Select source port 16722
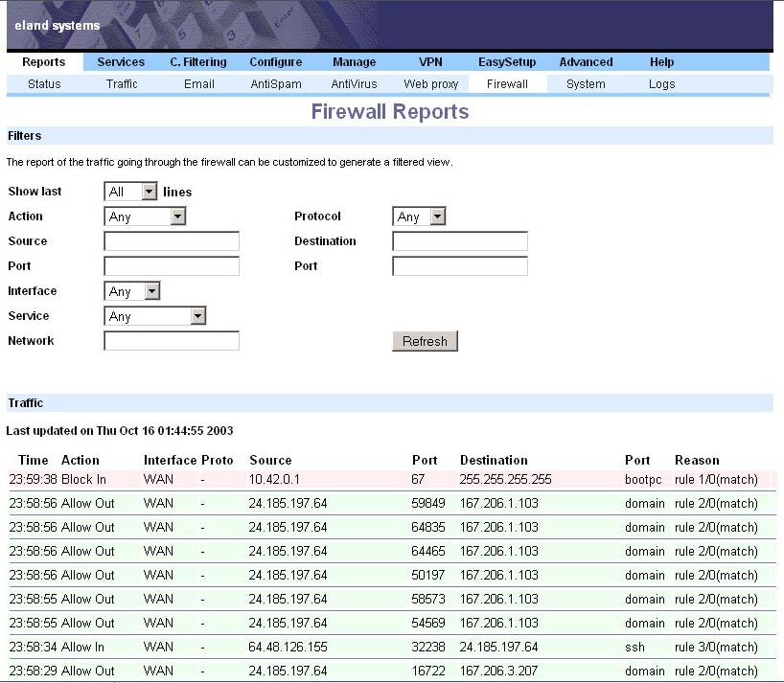This screenshot has height=683, width=784. [x=428, y=671]
